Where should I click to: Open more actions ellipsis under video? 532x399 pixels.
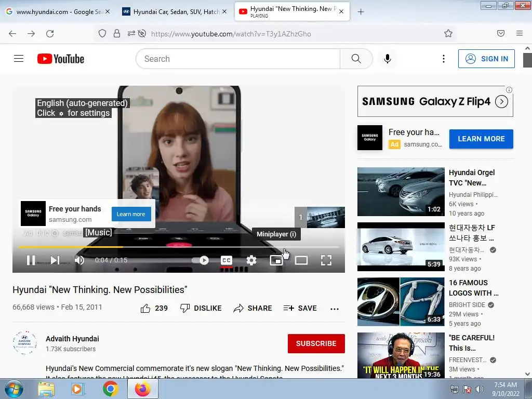(x=335, y=309)
